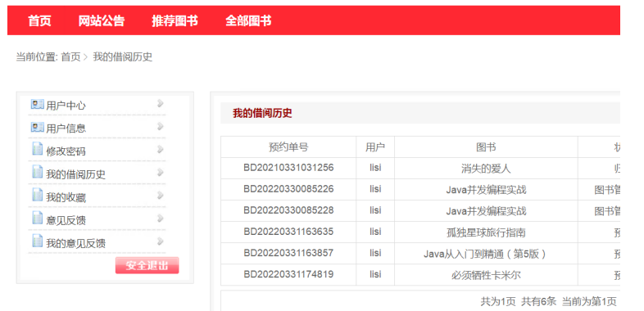The height and width of the screenshot is (311, 644).
Task: Open the 用户信息 sidebar link
Action: click(66, 128)
